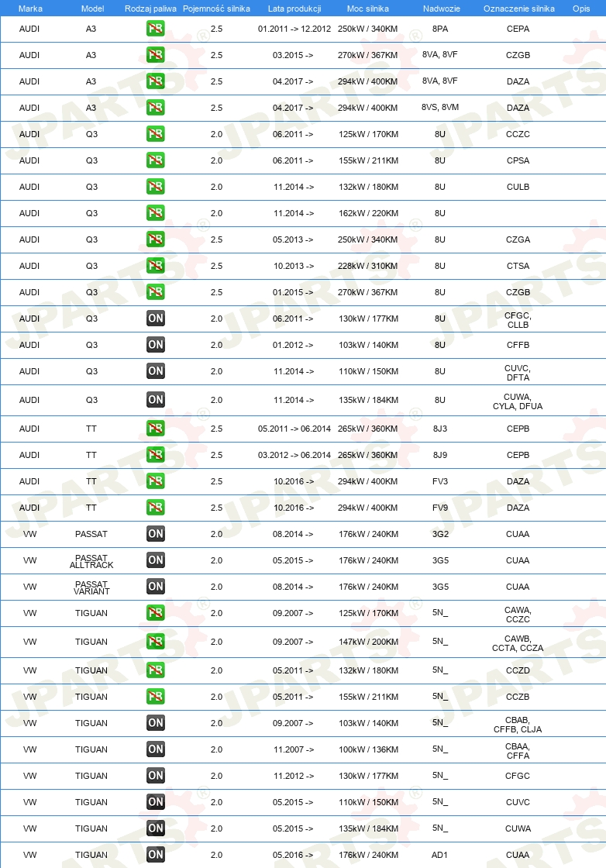
Task: Click the diesel ON icon in the Q3 CUVC, DFTA row
Action: (156, 371)
